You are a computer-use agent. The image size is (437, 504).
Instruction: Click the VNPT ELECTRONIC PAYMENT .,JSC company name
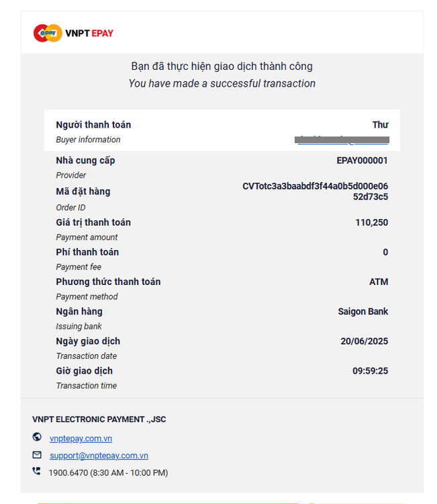[x=99, y=419]
